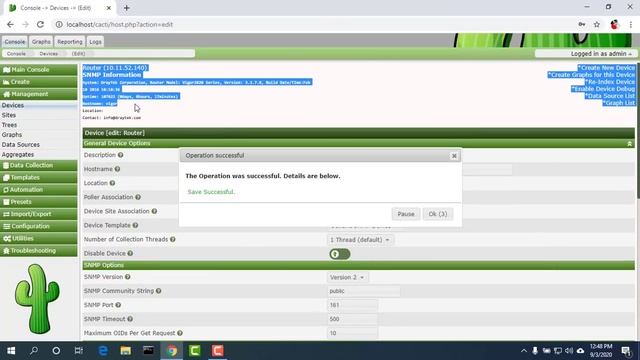The height and width of the screenshot is (360, 640).
Task: Click the Disable Device help icon
Action: [130, 253]
